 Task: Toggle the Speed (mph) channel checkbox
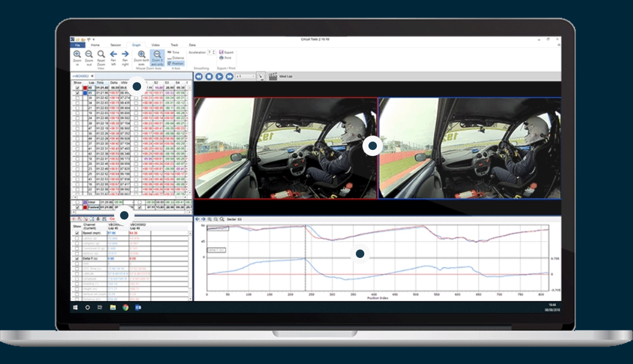point(77,233)
